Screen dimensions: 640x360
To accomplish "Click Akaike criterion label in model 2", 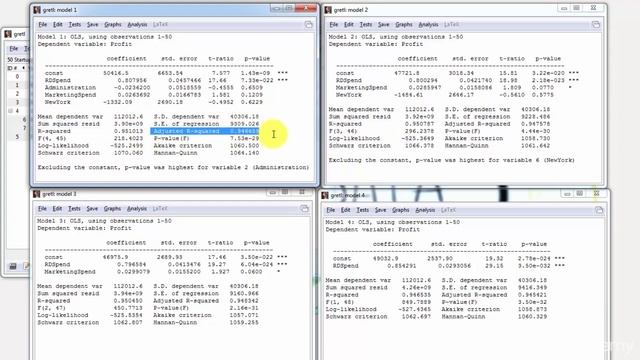I will pos(474,138).
